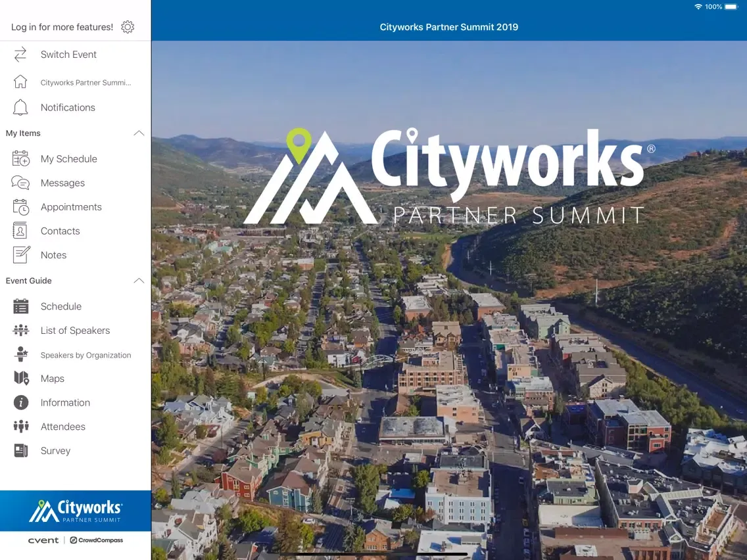Open My Schedule
Viewport: 747px width, 560px height.
(76, 158)
